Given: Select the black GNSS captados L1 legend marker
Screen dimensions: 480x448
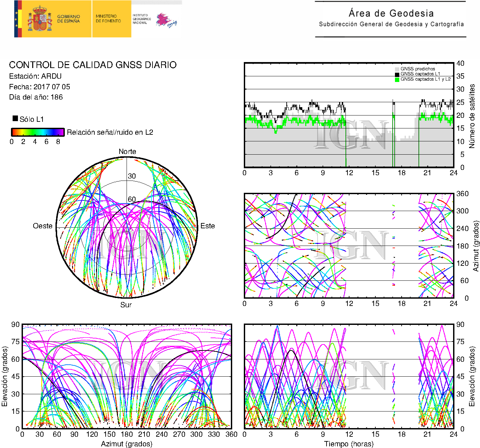Looking at the screenshot, I should point(397,74).
